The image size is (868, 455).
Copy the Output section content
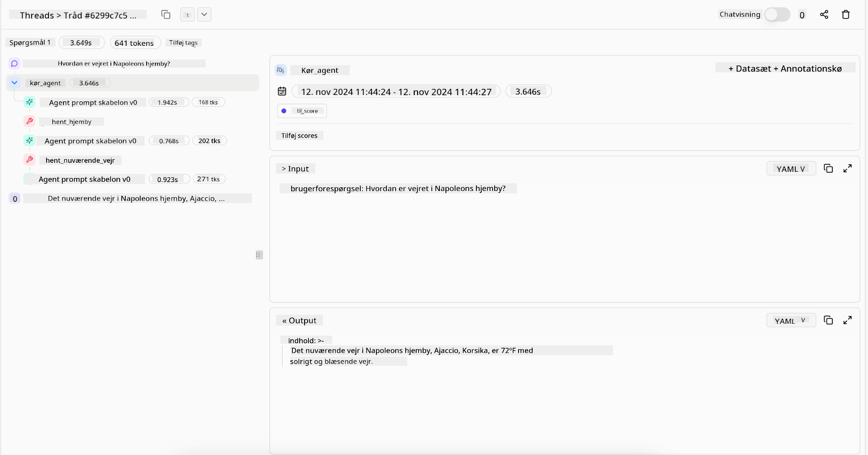(x=828, y=320)
